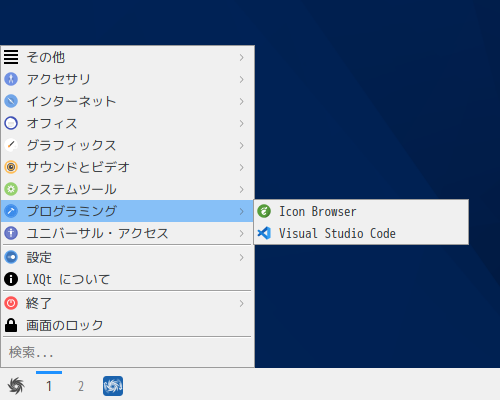Open the LXQt について entry

127,279
